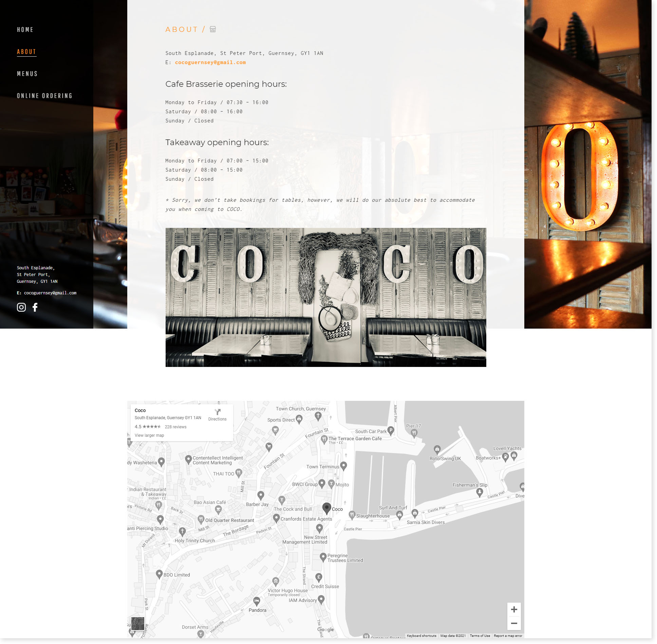
Task: Click Report a map error link
Action: point(508,636)
